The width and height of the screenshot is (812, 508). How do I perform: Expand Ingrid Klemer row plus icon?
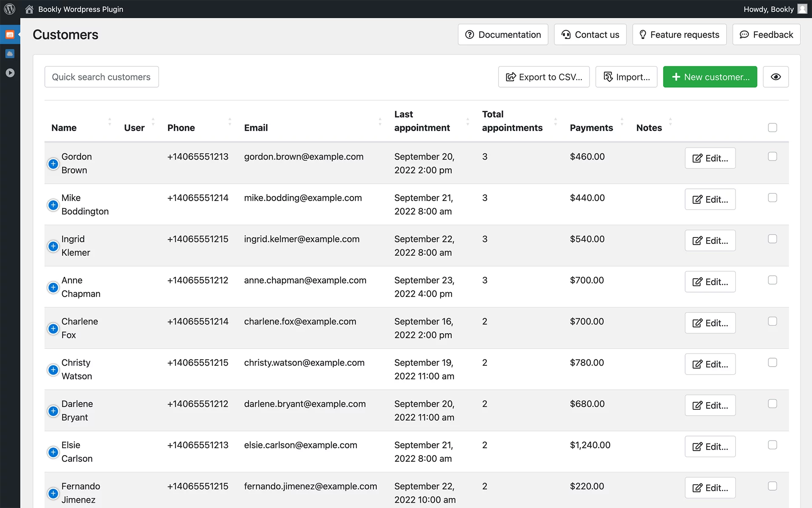tap(53, 246)
